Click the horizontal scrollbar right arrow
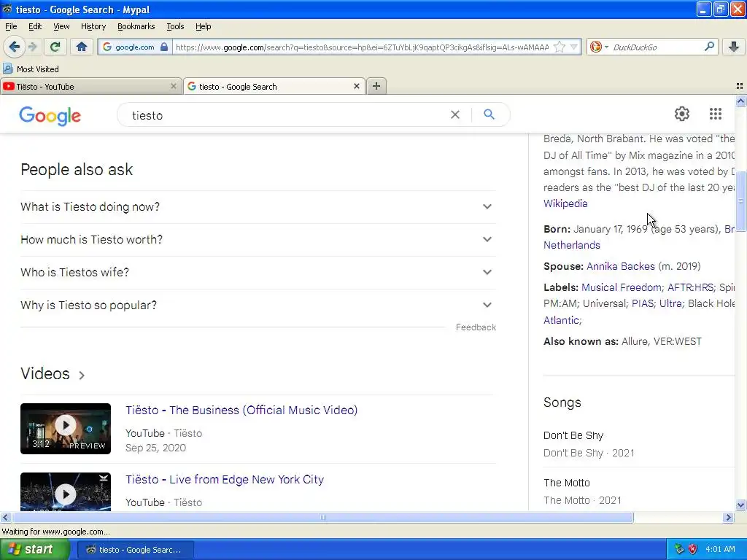 728,517
